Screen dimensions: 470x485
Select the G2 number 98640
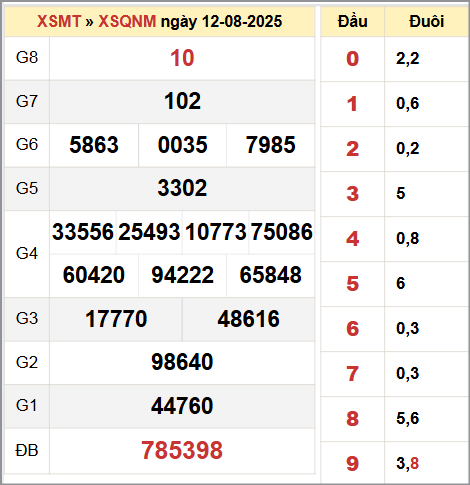click(182, 362)
